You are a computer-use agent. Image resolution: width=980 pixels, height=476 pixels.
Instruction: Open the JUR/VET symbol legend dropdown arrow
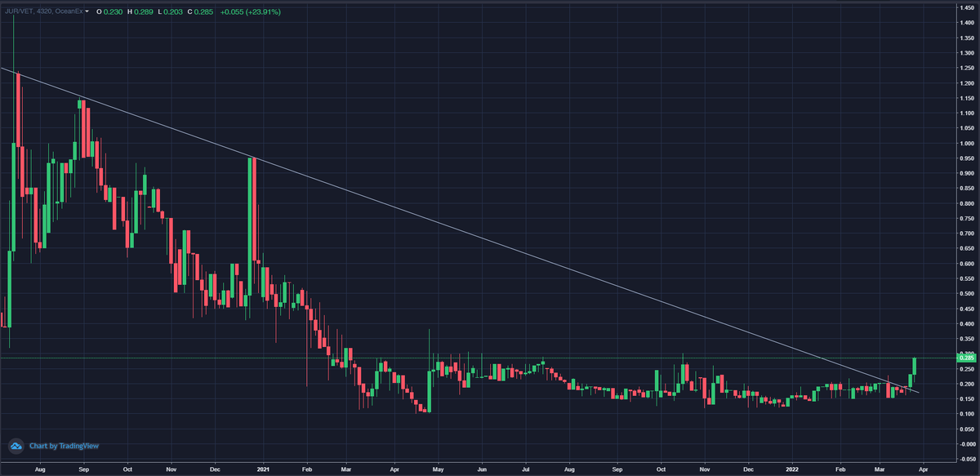coord(87,12)
